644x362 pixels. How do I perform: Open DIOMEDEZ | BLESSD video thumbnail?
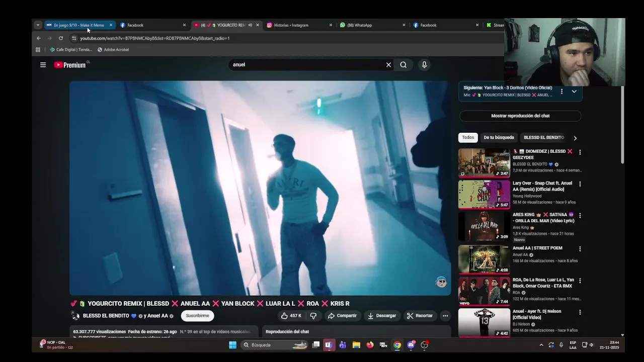pyautogui.click(x=484, y=162)
